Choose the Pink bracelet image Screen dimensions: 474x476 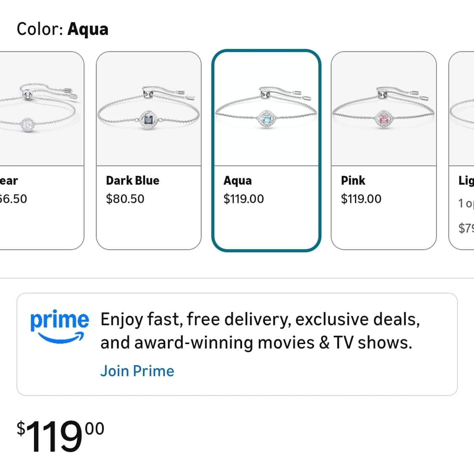(x=383, y=109)
